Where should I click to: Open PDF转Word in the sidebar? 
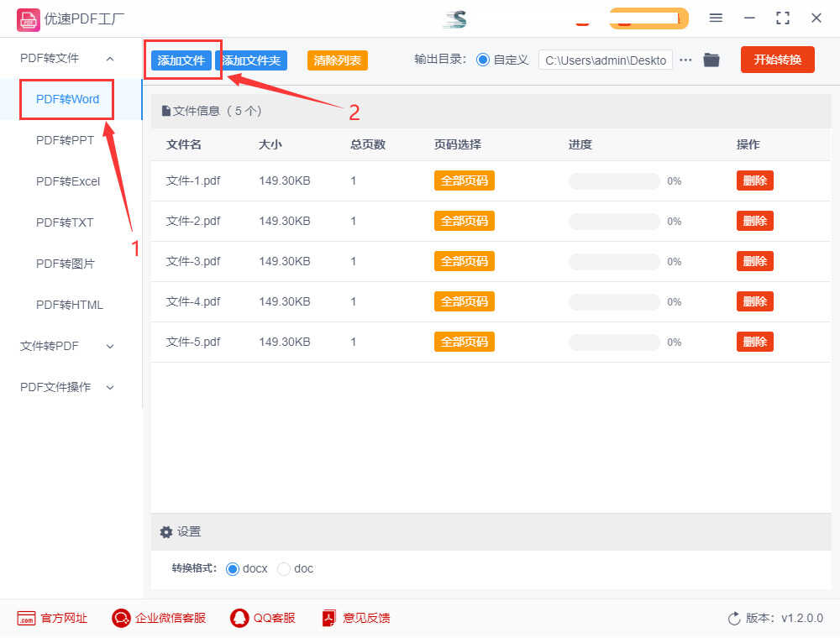click(x=67, y=99)
